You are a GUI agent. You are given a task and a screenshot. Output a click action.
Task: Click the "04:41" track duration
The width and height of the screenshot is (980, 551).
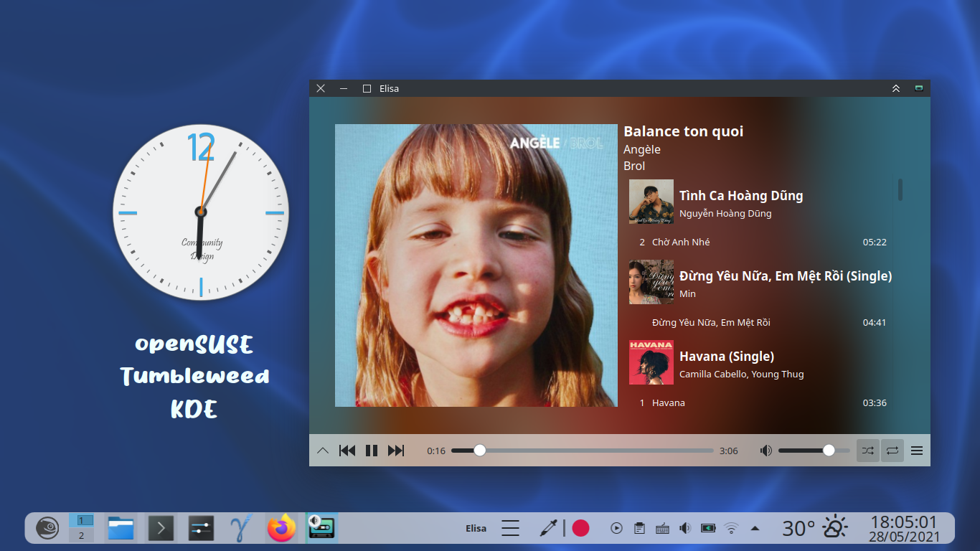875,323
